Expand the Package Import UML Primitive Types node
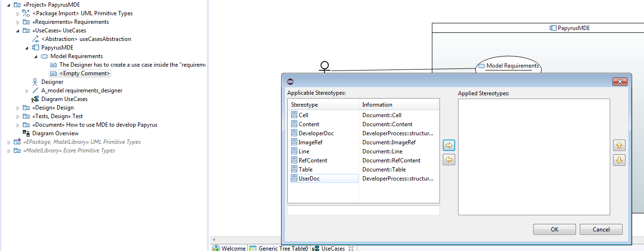The height and width of the screenshot is (251, 644). [18, 13]
